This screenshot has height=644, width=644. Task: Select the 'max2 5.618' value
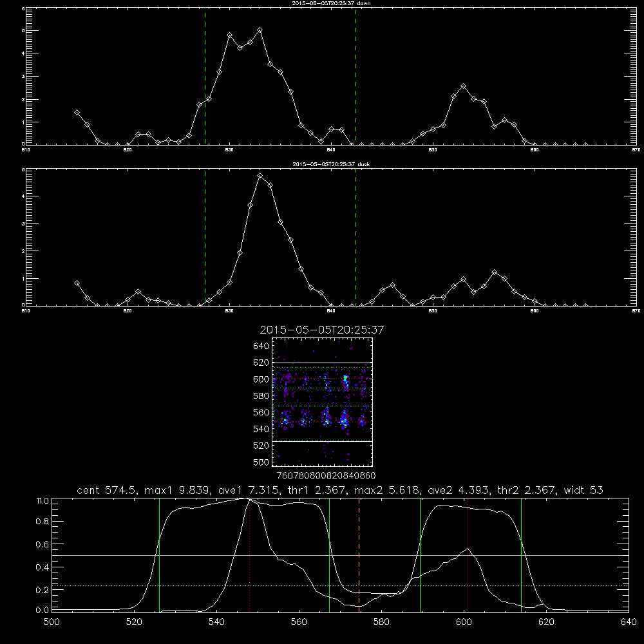click(x=388, y=490)
